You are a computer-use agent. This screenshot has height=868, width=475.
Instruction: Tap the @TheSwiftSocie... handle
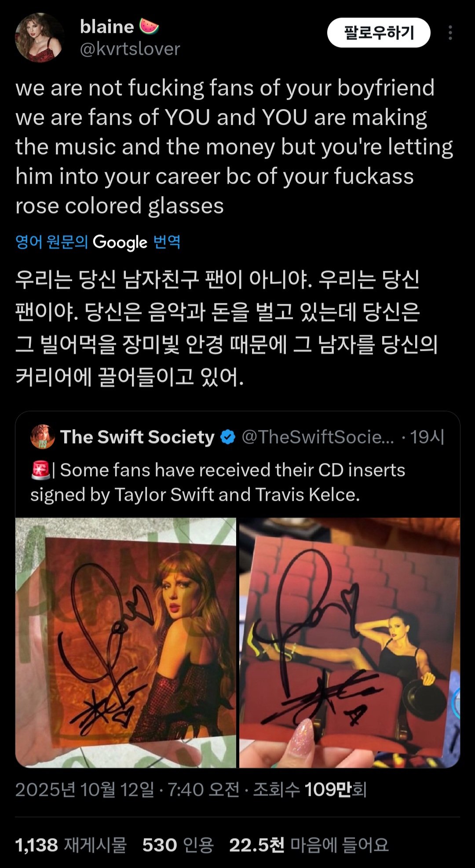click(318, 437)
